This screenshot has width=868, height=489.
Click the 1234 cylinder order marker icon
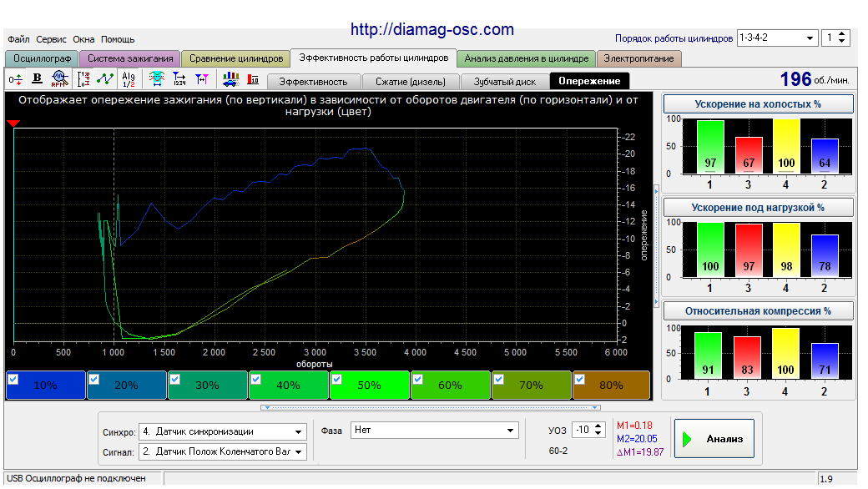coord(179,79)
